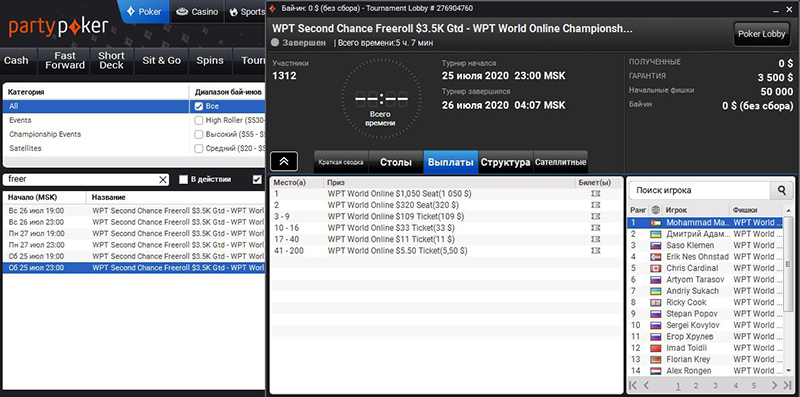Select player Sergei Kovylov in the ranking
The height and width of the screenshot is (397, 800).
pyautogui.click(x=704, y=325)
